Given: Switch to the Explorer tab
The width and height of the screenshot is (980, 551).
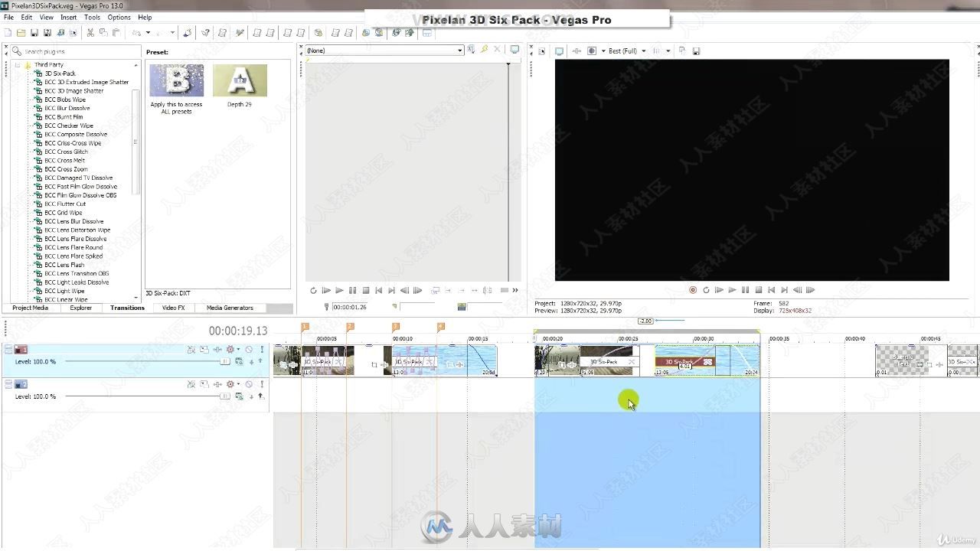Looking at the screenshot, I should coord(80,308).
